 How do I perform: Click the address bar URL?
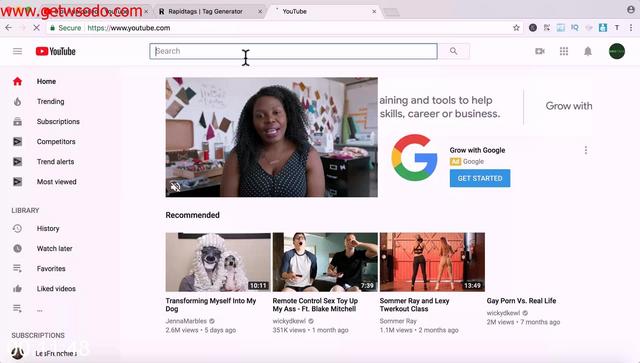tap(129, 28)
